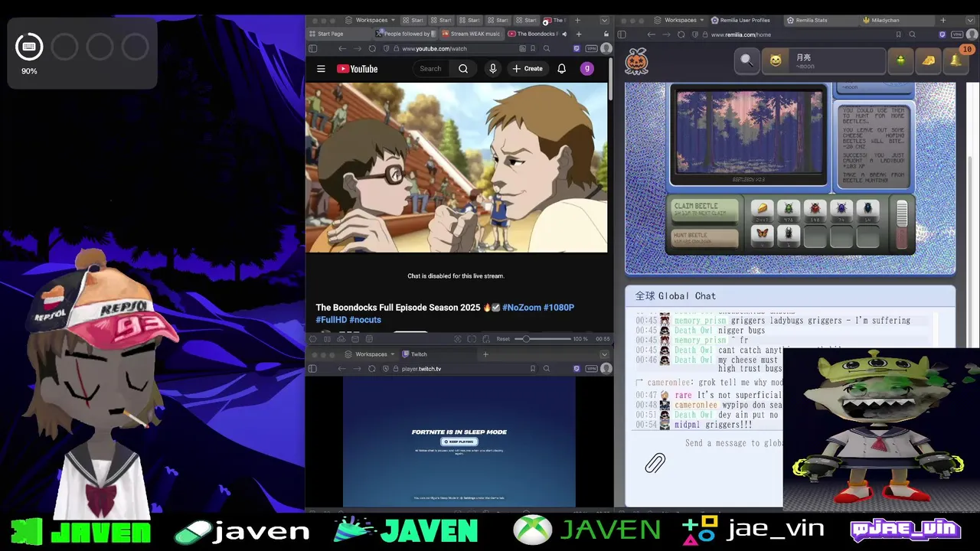This screenshot has height=551, width=980.
Task: Open the #1080P hashtag link
Action: (x=559, y=308)
